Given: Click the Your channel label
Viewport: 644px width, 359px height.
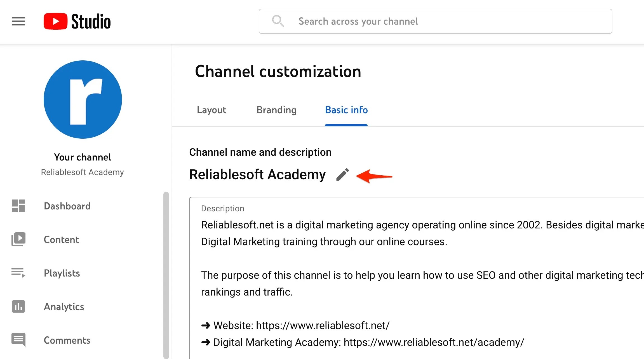Looking at the screenshot, I should coord(82,157).
